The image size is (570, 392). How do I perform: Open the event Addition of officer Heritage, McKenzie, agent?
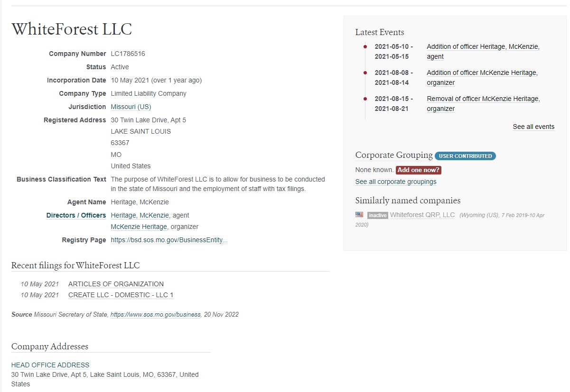coord(483,52)
